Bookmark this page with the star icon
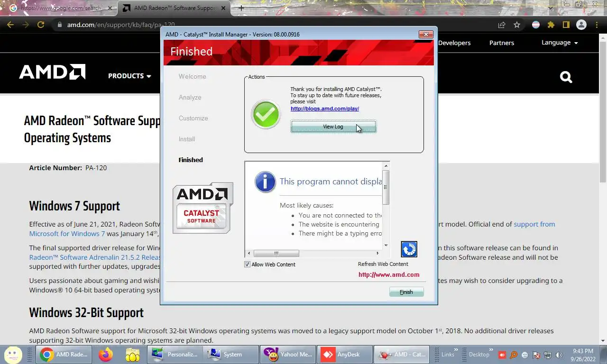Screen dimensions: 607x364 (x=517, y=25)
